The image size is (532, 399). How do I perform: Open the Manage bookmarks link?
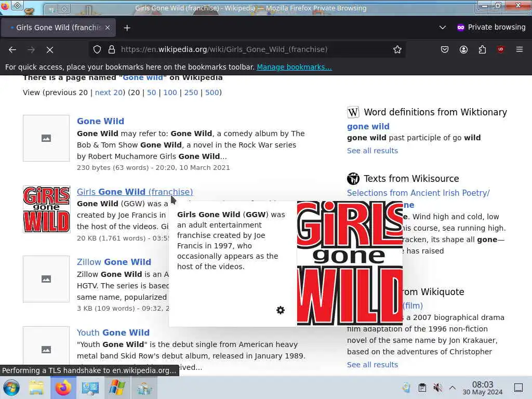(x=294, y=67)
